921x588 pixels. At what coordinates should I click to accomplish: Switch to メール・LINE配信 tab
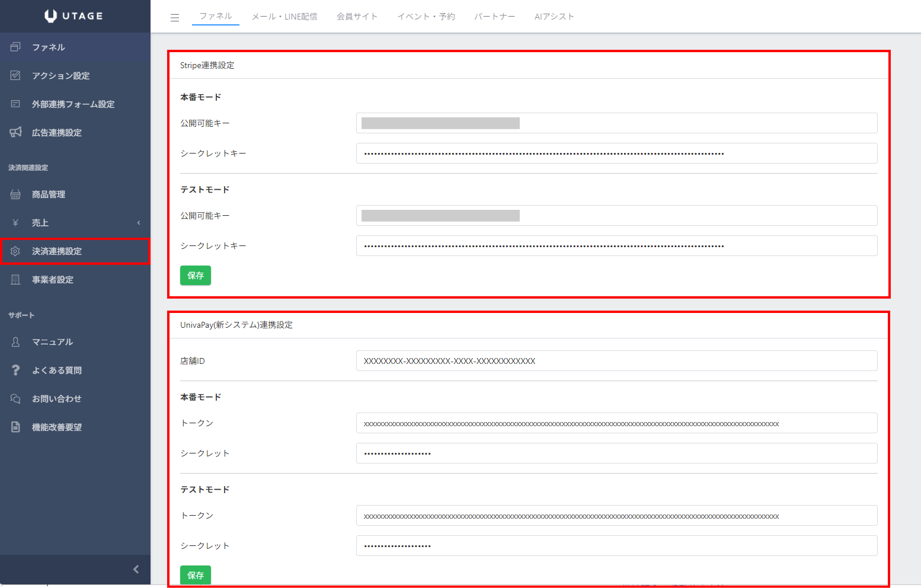point(284,17)
